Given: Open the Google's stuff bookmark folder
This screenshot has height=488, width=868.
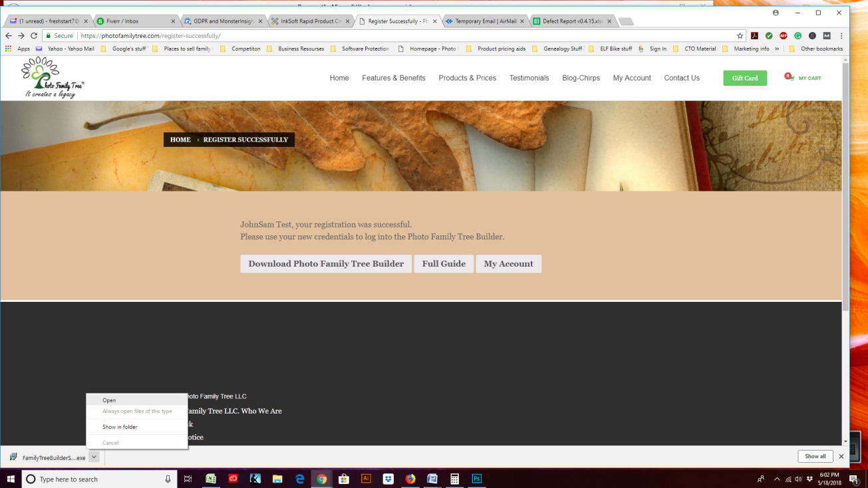Looking at the screenshot, I should (x=124, y=49).
